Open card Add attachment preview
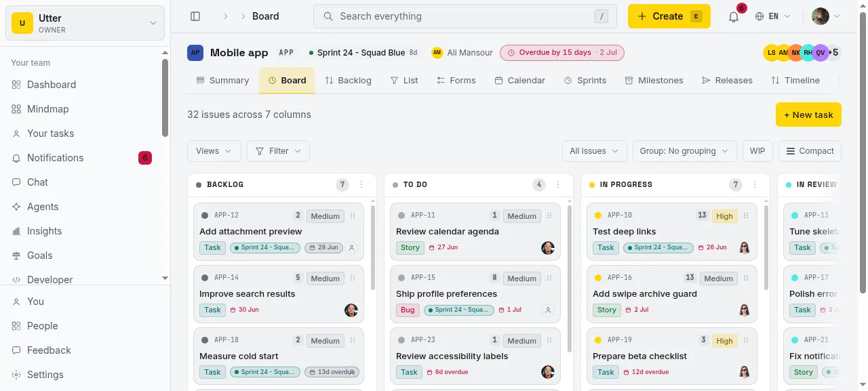Viewport: 868px width, 391px height. pos(251,232)
